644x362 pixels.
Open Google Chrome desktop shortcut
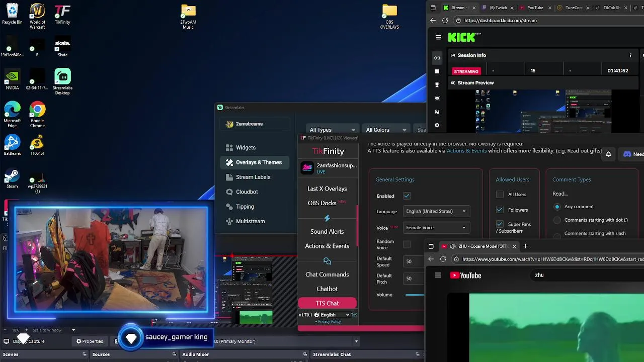point(37,115)
